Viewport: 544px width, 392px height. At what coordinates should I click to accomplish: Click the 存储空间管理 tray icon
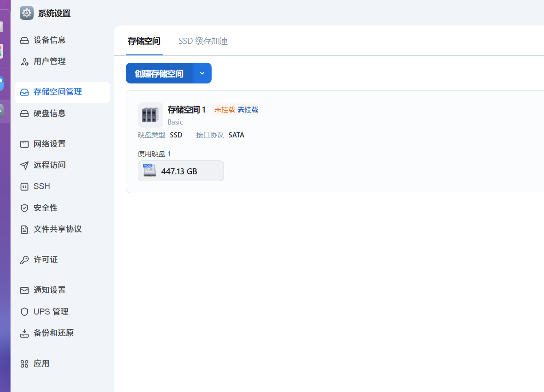[24, 92]
